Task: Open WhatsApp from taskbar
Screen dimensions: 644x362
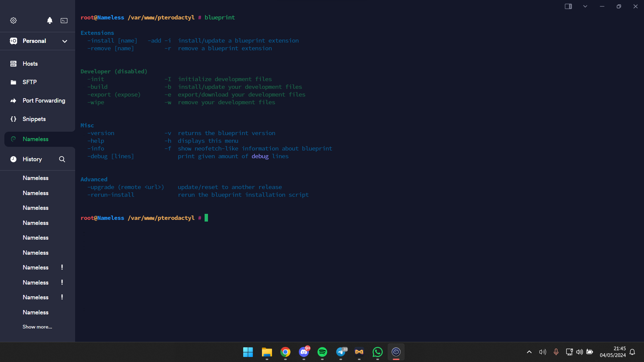Action: tap(378, 352)
